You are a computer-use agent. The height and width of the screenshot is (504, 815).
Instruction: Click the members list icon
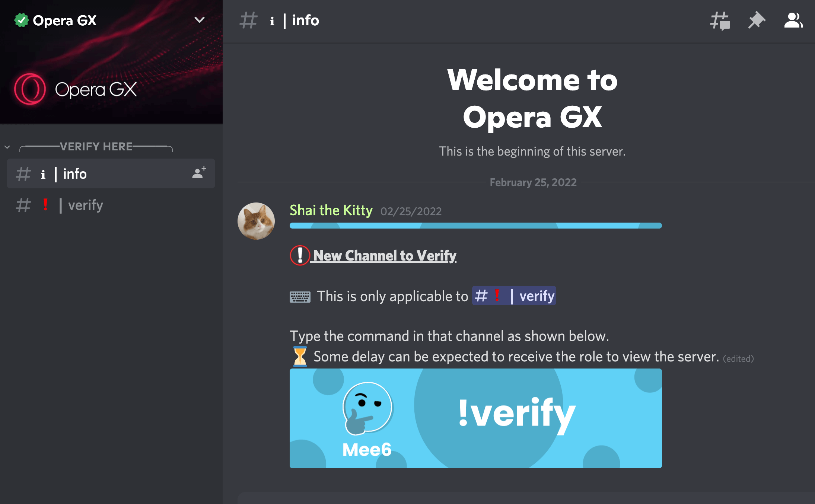coord(792,21)
